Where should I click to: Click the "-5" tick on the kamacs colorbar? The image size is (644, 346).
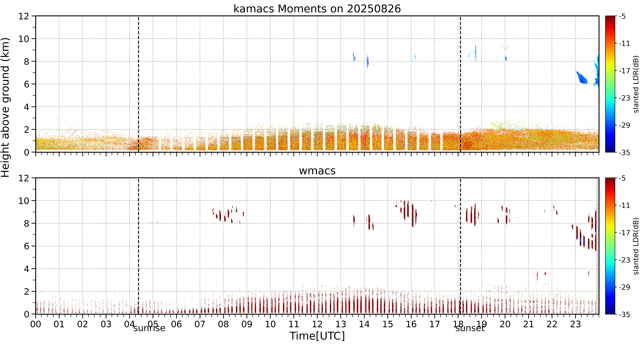point(622,16)
